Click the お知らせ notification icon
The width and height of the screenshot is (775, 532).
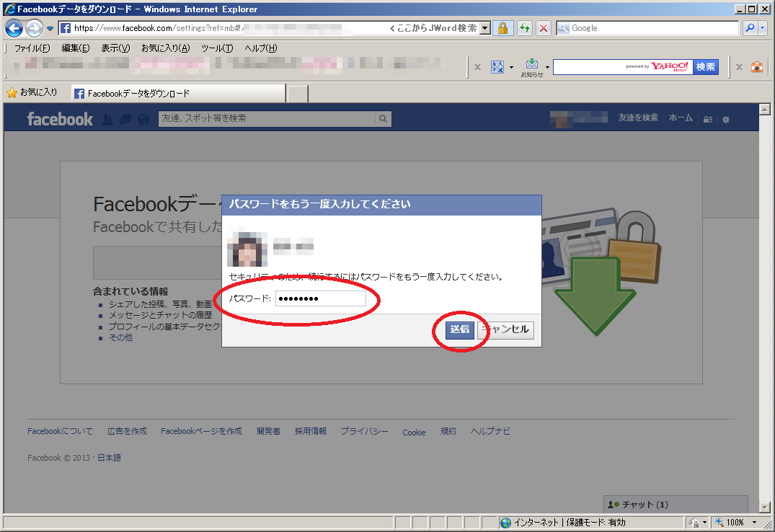pyautogui.click(x=532, y=68)
